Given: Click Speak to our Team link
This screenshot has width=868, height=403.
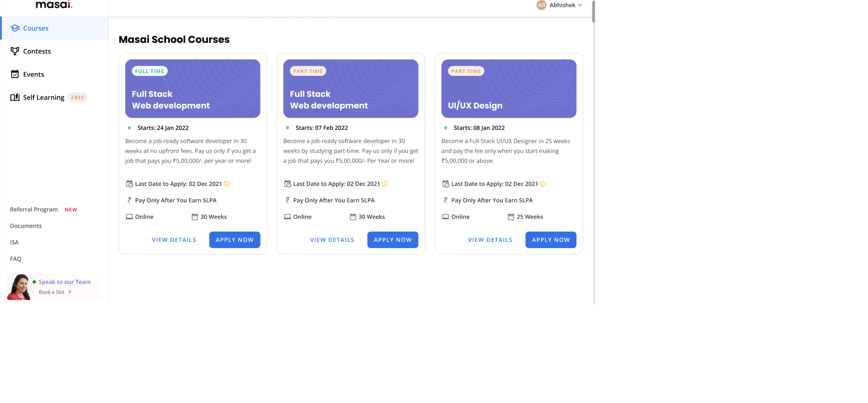Looking at the screenshot, I should pyautogui.click(x=65, y=282).
